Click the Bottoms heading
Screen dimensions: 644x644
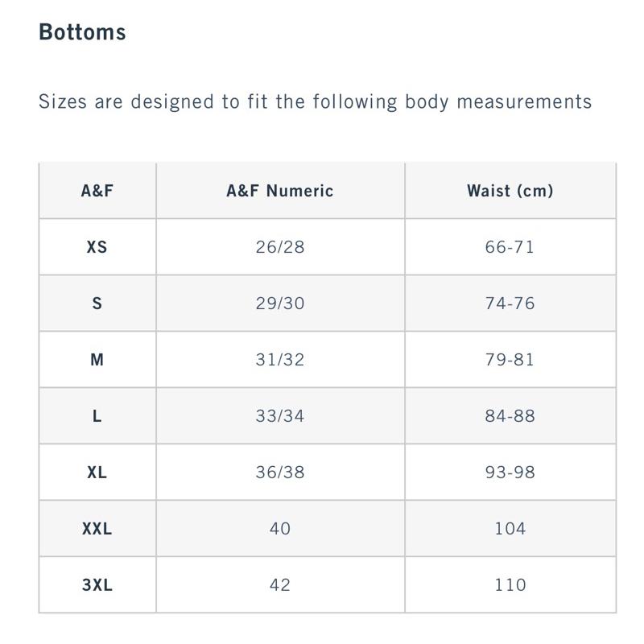coord(83,32)
